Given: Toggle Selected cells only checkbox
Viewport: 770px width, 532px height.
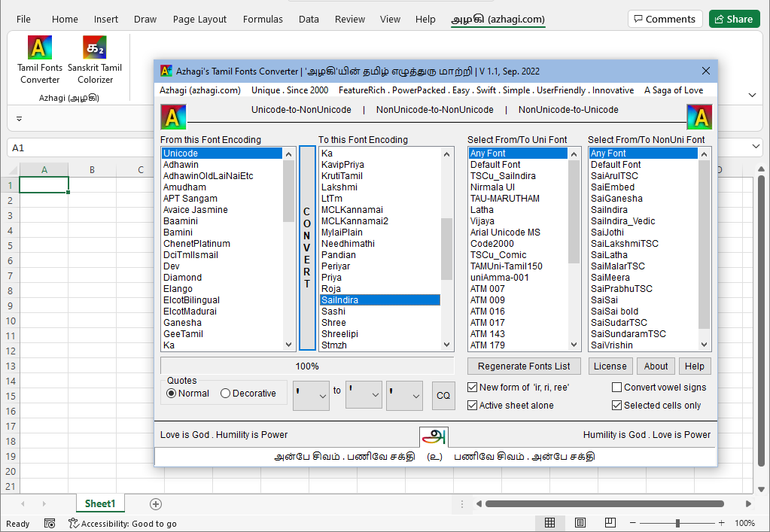Looking at the screenshot, I should tap(616, 406).
